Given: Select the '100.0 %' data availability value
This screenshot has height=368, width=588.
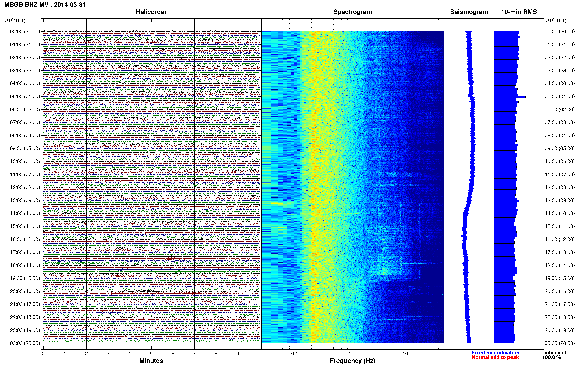Looking at the screenshot, I should point(551,357).
